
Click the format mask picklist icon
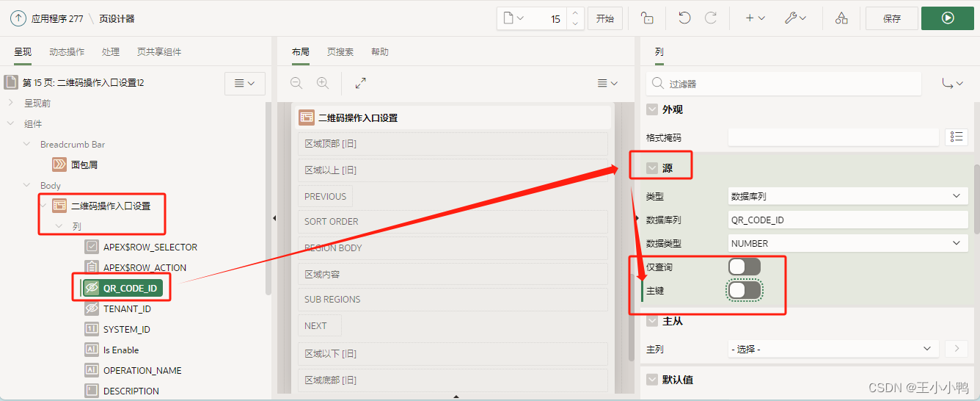click(956, 137)
